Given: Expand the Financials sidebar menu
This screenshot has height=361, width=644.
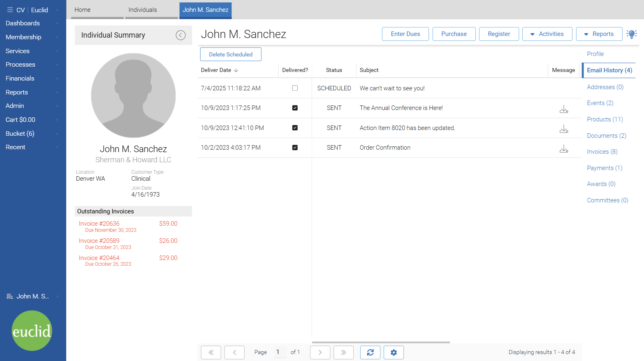Looking at the screenshot, I should 32,78.
